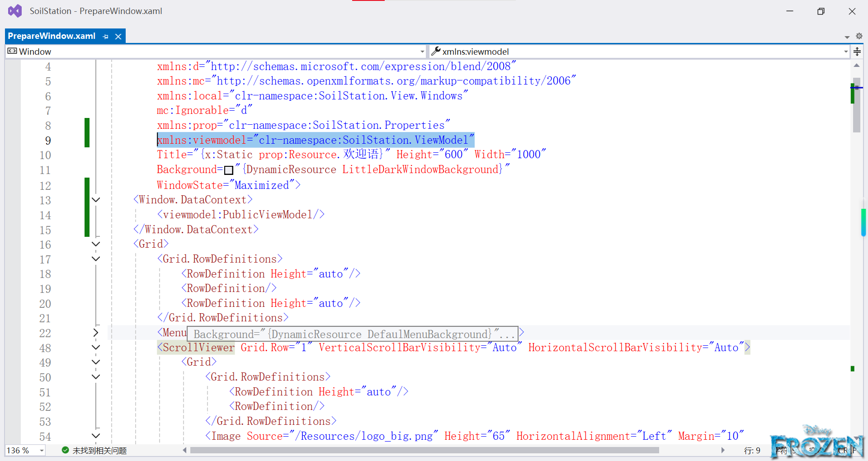Screen dimensions: 868x461
Task: Collapse the ScrollViewer region at line 48
Action: pyautogui.click(x=95, y=347)
